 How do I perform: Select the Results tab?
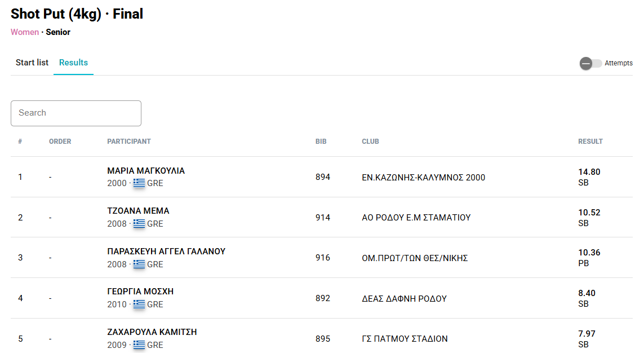[73, 63]
